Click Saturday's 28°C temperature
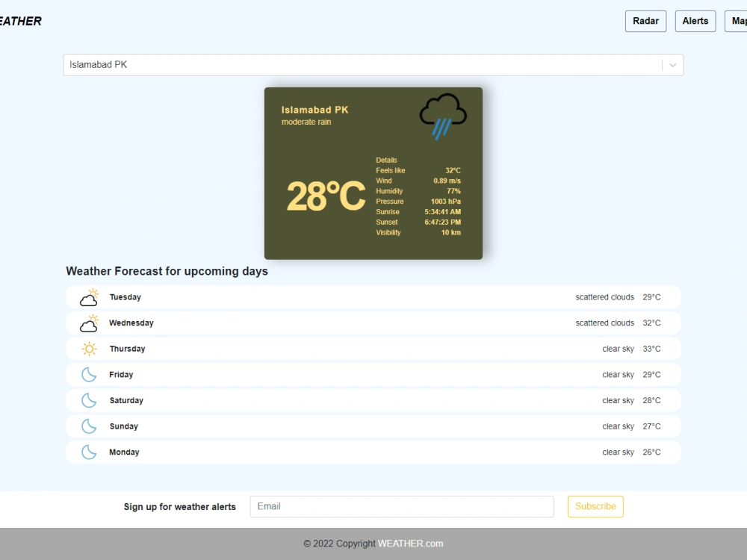Screen dimensions: 747x560 click(651, 400)
